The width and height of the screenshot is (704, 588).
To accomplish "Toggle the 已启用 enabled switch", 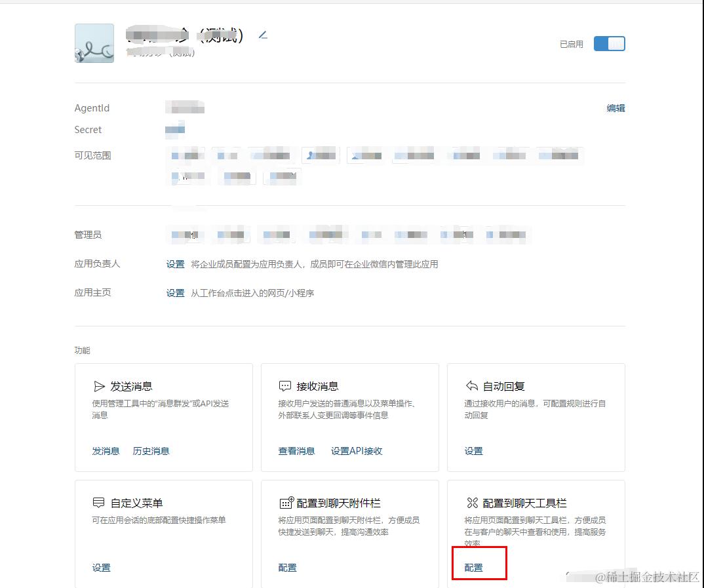I will [x=609, y=43].
